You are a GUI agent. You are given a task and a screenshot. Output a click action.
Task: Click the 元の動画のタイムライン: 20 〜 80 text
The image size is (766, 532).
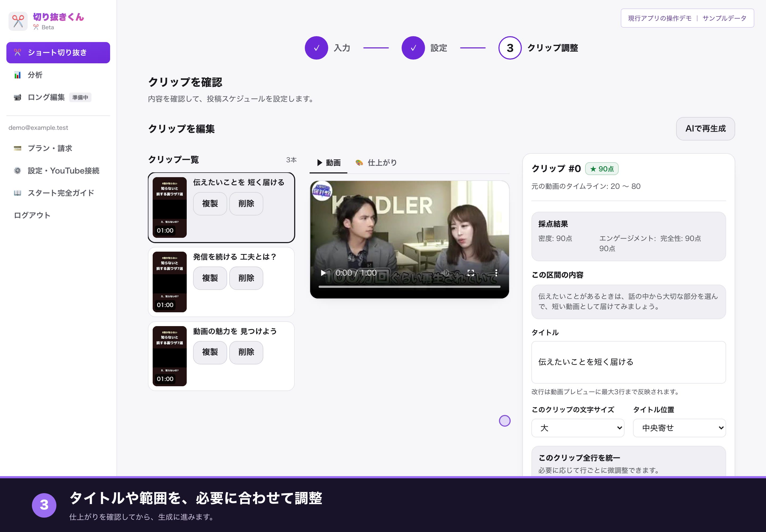pyautogui.click(x=586, y=186)
